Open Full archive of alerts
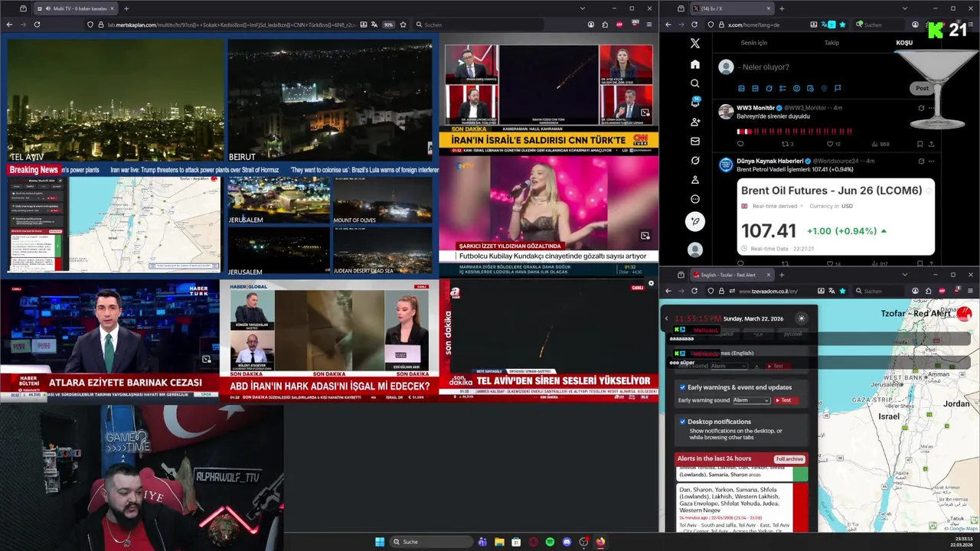Image resolution: width=980 pixels, height=551 pixels. (x=789, y=459)
